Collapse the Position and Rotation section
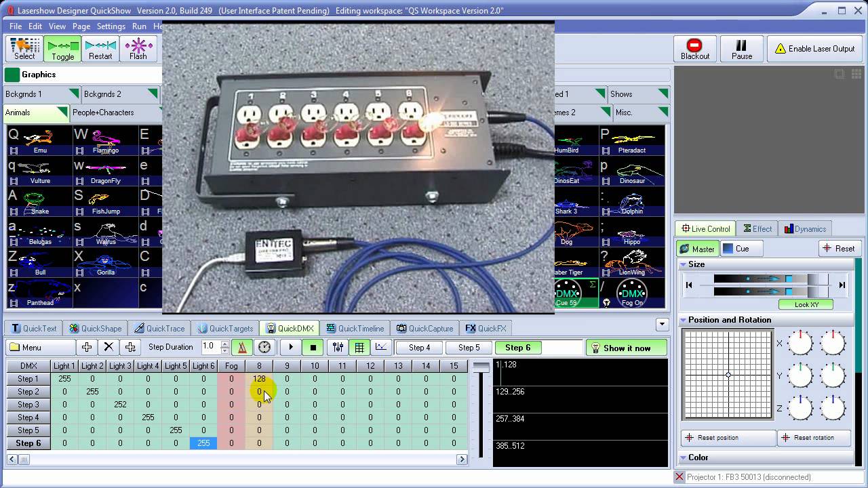868x488 pixels. coord(684,320)
